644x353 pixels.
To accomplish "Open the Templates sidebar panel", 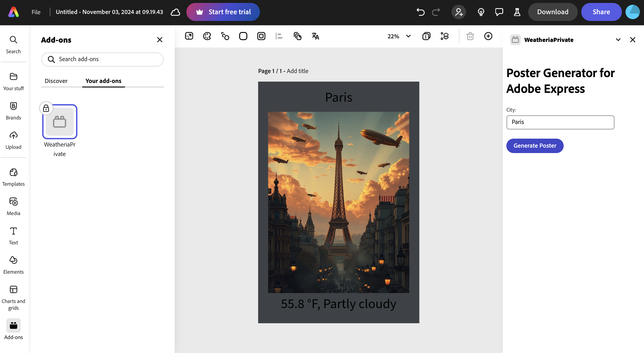I will (14, 177).
